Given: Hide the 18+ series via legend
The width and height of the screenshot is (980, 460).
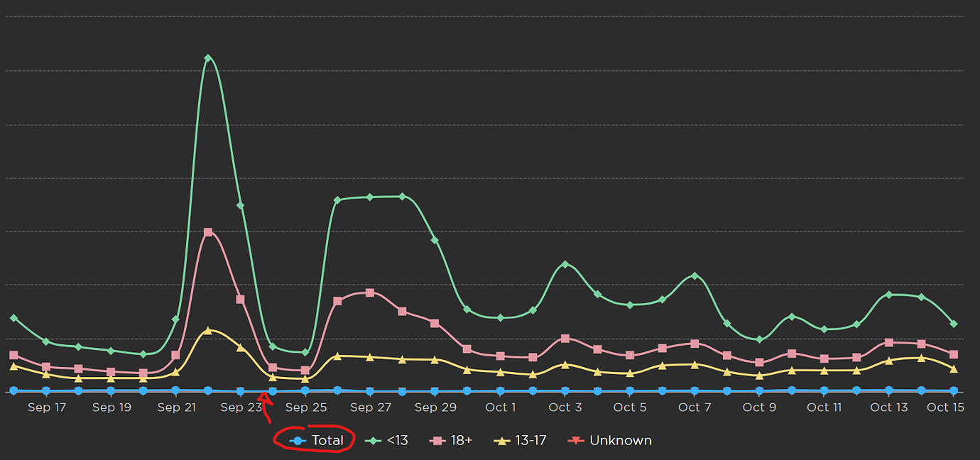Looking at the screenshot, I should (451, 440).
